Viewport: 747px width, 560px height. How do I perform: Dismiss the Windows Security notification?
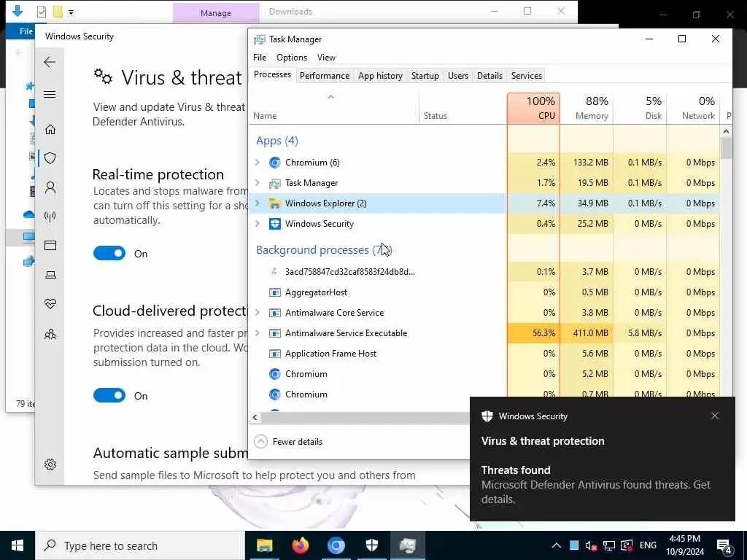(x=715, y=416)
